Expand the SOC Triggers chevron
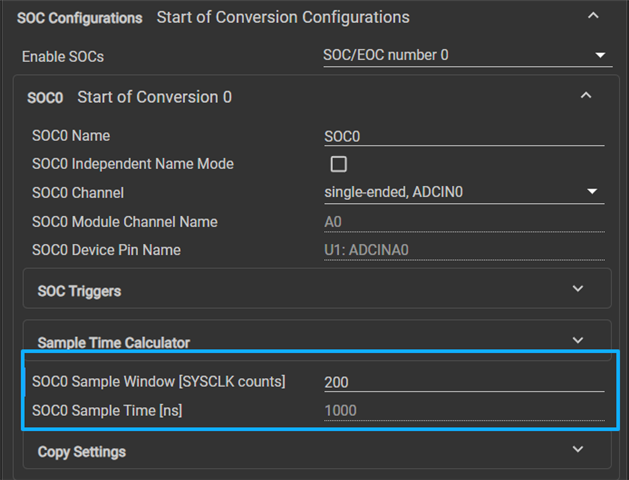 point(578,289)
